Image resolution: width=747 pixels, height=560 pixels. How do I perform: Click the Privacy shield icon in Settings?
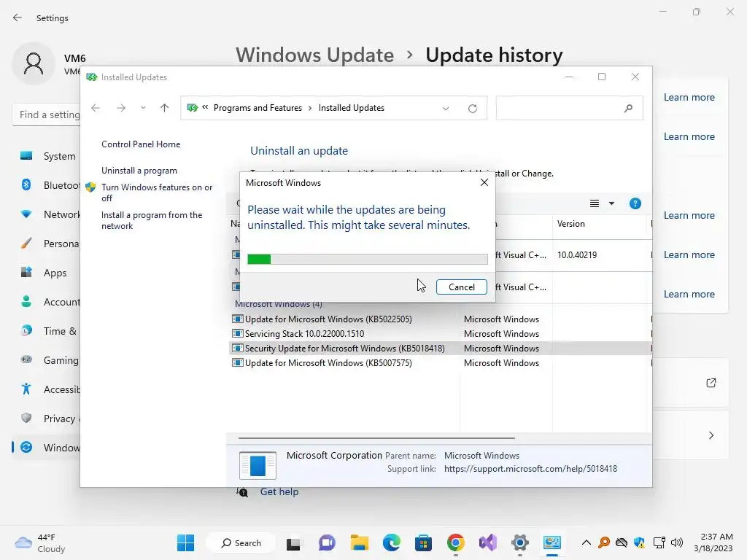pyautogui.click(x=26, y=418)
